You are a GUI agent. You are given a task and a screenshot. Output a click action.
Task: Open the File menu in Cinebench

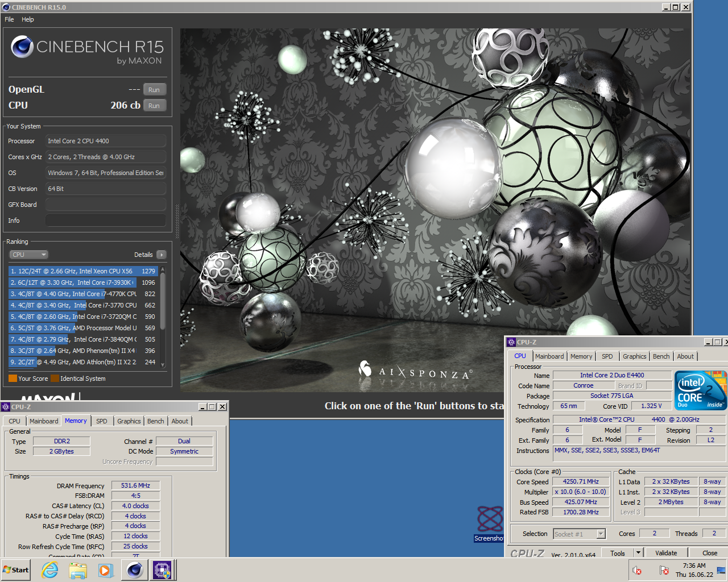[9, 19]
